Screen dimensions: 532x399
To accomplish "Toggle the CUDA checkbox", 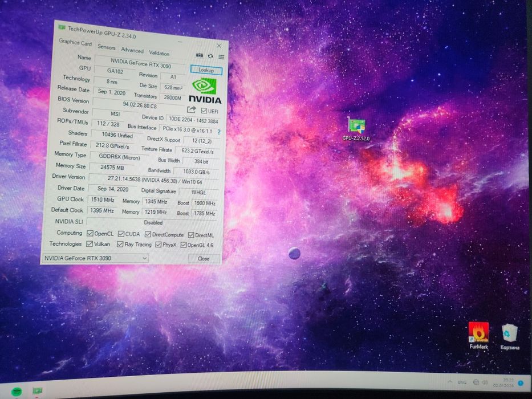I will [x=121, y=234].
